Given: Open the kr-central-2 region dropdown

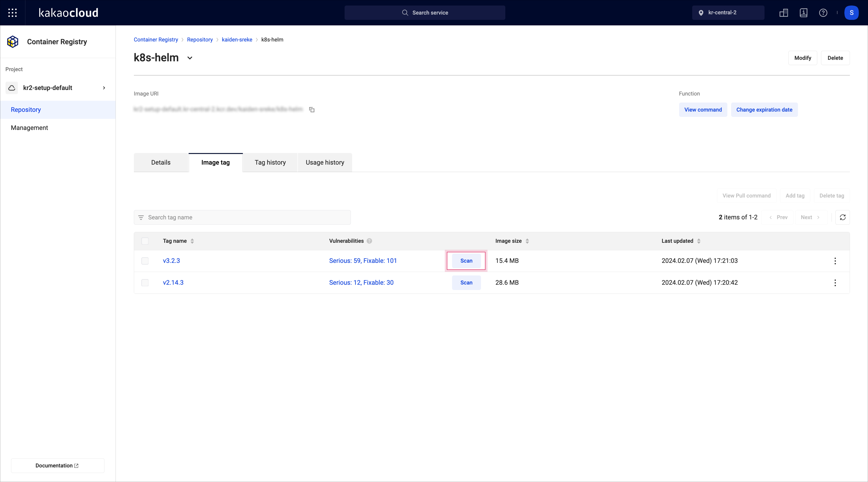Looking at the screenshot, I should (x=728, y=13).
